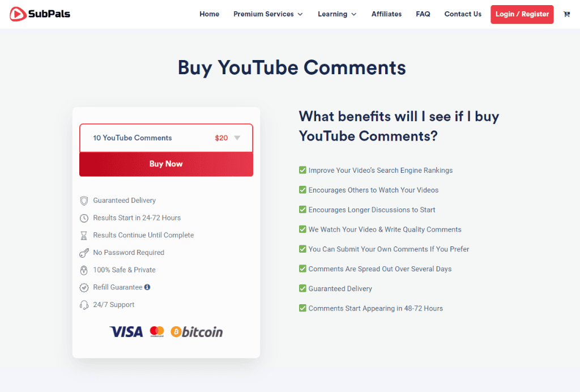Click the Mastercard payment logo

click(157, 331)
